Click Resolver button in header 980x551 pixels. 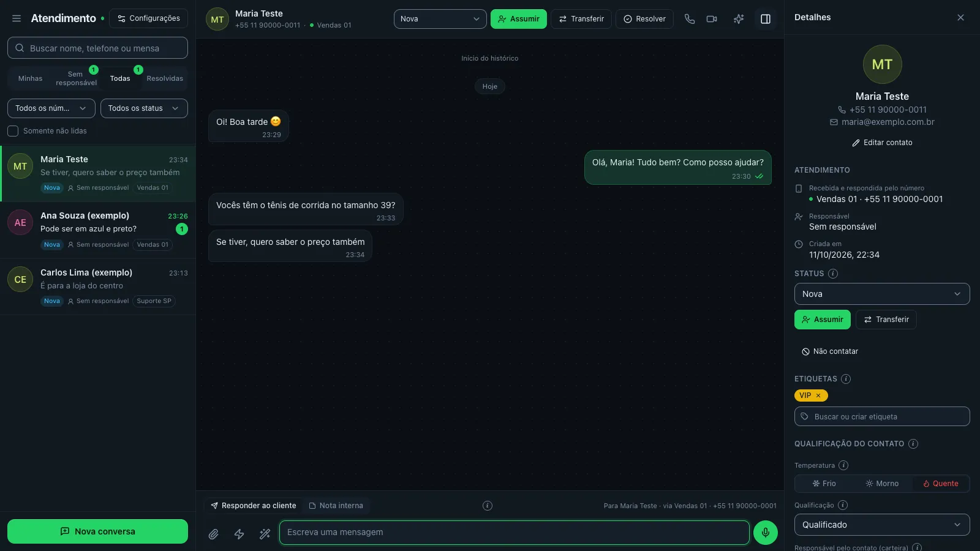pyautogui.click(x=644, y=19)
